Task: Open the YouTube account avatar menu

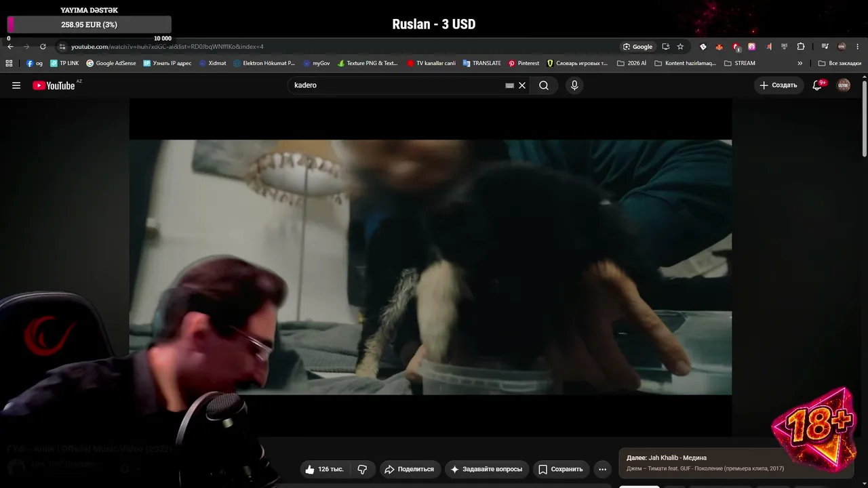Action: pyautogui.click(x=844, y=85)
